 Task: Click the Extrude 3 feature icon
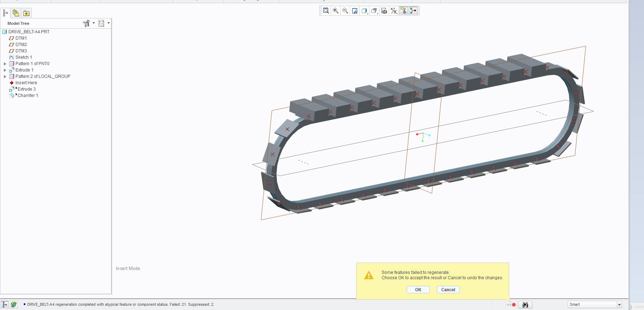[x=12, y=89]
